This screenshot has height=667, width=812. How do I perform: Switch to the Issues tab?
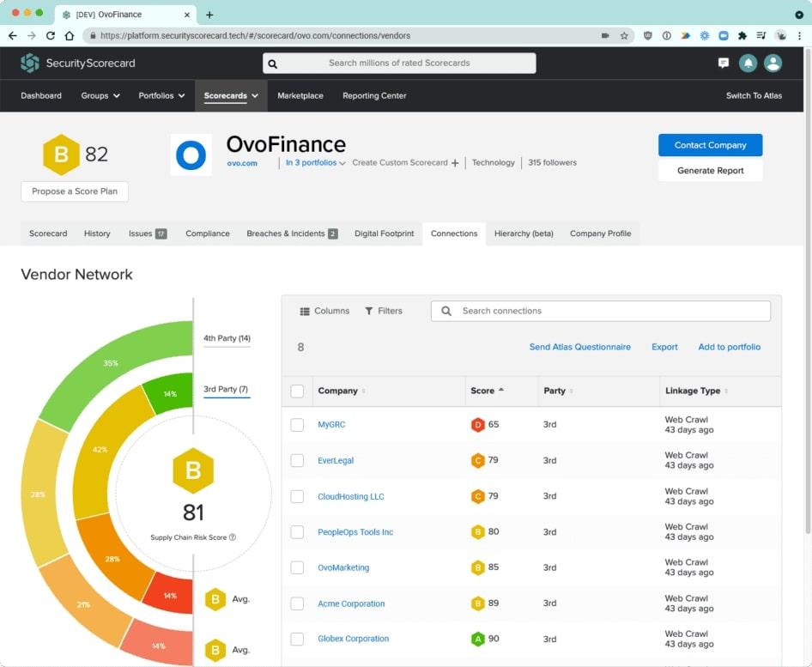(148, 234)
